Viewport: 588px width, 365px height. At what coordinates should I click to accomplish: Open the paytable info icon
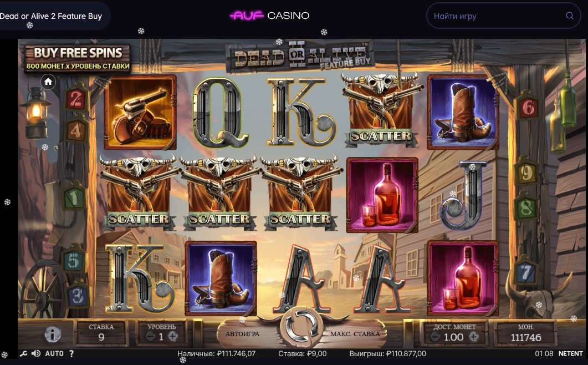coord(53,334)
